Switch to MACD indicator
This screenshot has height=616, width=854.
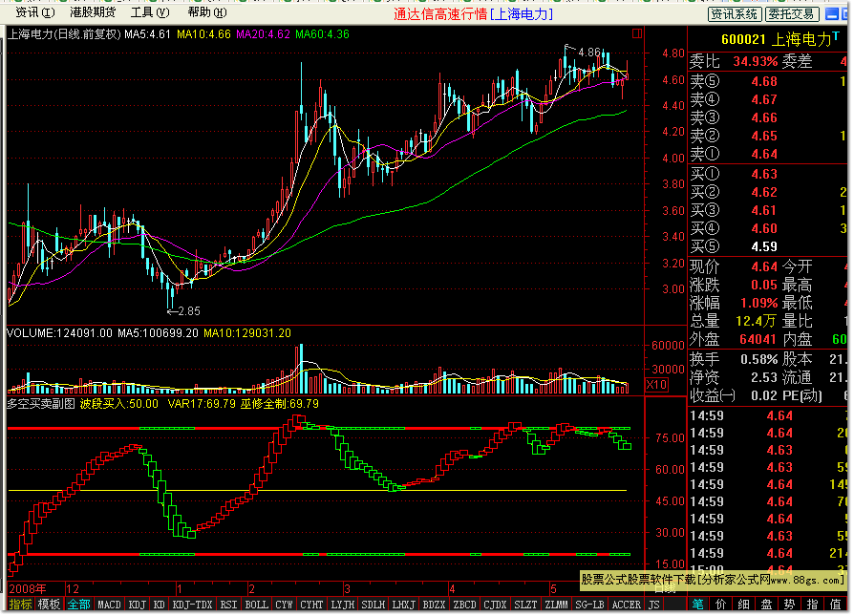pos(109,605)
